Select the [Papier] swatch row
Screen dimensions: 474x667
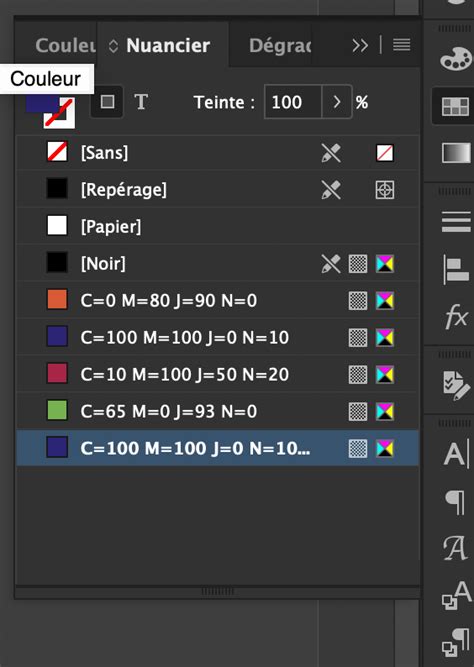pos(217,226)
